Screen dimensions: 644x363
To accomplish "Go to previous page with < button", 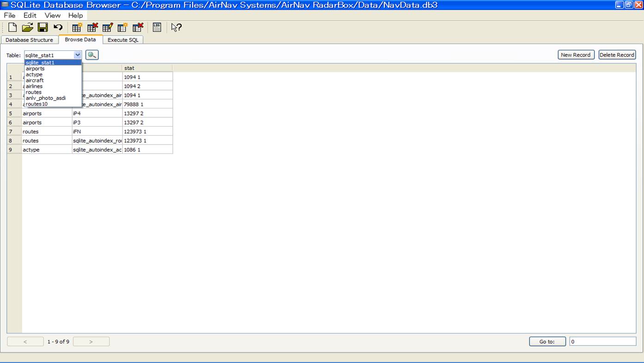I will 25,342.
